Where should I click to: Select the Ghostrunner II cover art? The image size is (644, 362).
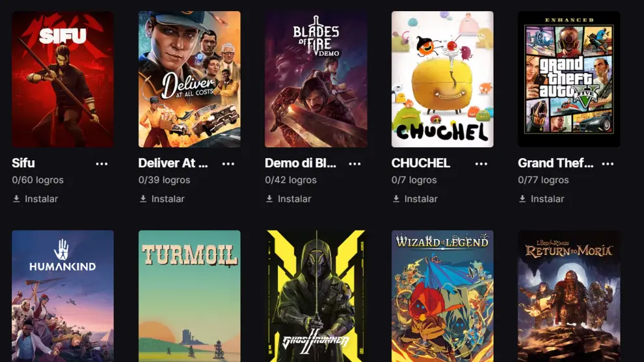(316, 296)
